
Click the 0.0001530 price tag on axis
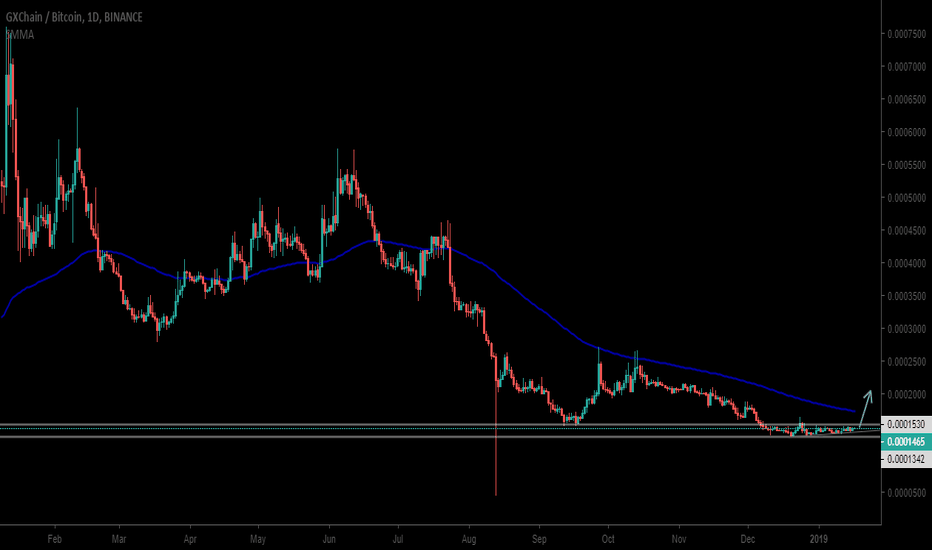906,425
